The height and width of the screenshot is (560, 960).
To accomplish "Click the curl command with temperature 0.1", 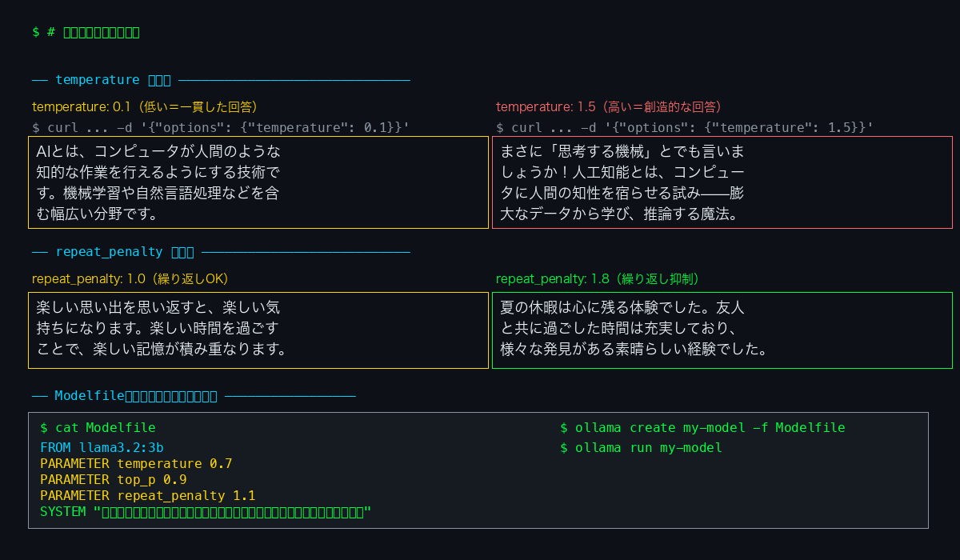I will 221,127.
